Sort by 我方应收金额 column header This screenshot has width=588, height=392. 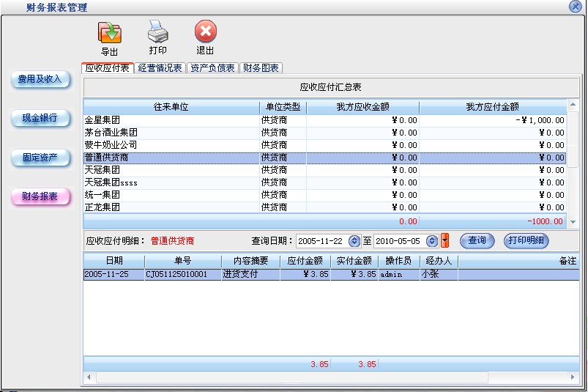[x=362, y=107]
